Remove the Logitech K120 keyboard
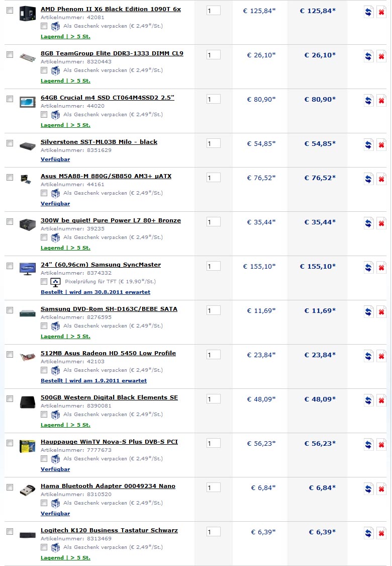This screenshot has height=566, width=392. pos(381,533)
